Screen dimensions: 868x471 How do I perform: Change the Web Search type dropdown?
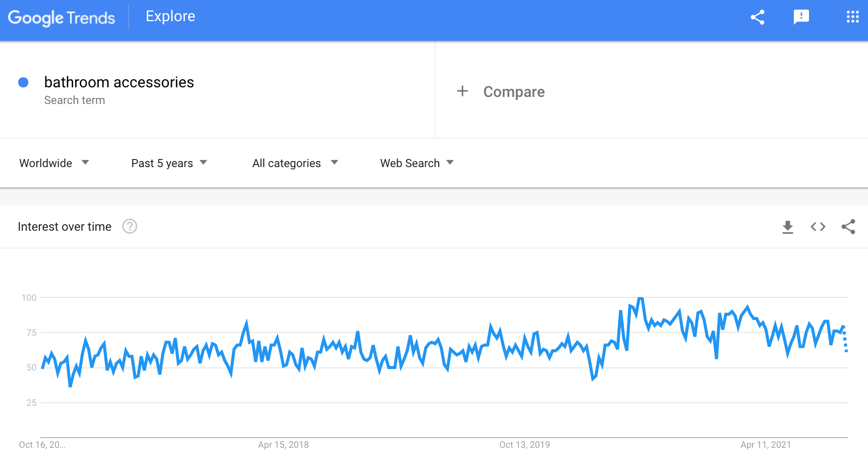tap(417, 163)
